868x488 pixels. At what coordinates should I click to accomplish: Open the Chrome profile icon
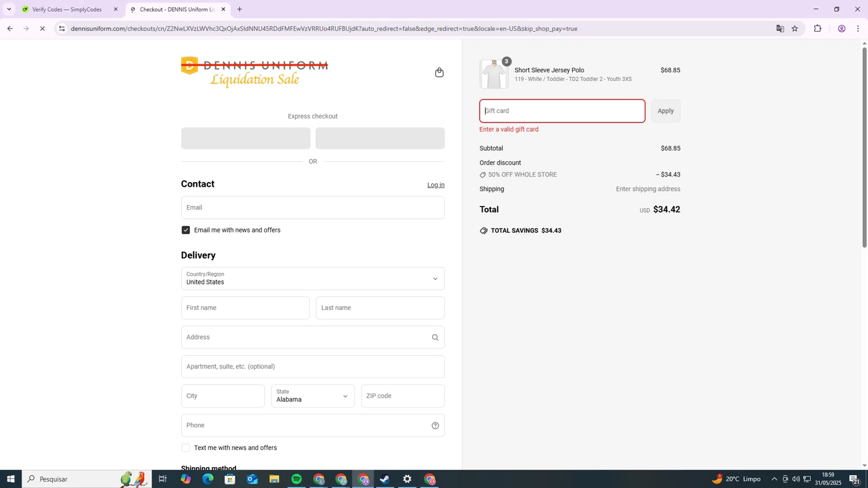tap(842, 28)
